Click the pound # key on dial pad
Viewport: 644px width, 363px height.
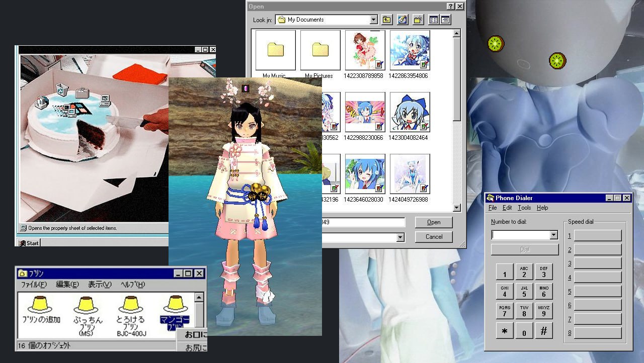pos(544,331)
